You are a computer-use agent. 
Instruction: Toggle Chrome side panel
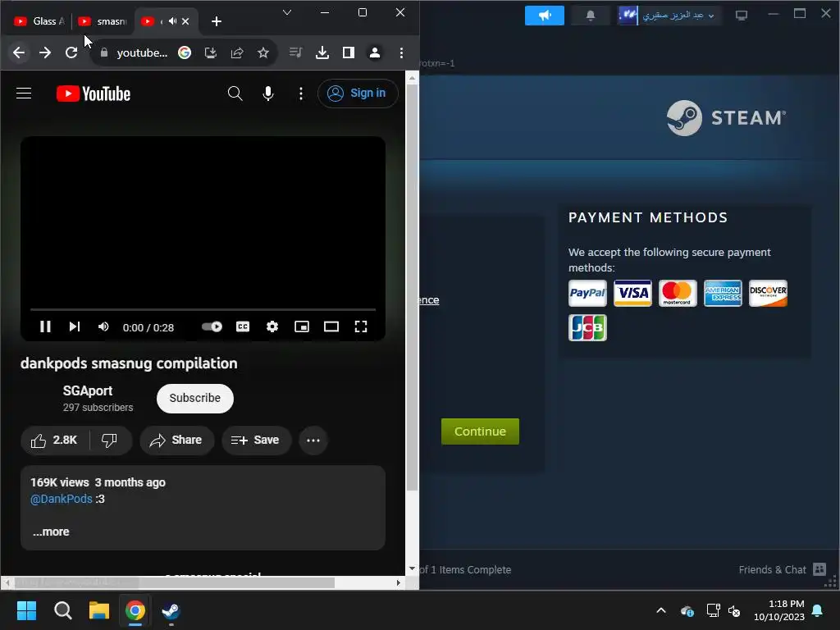coord(348,52)
